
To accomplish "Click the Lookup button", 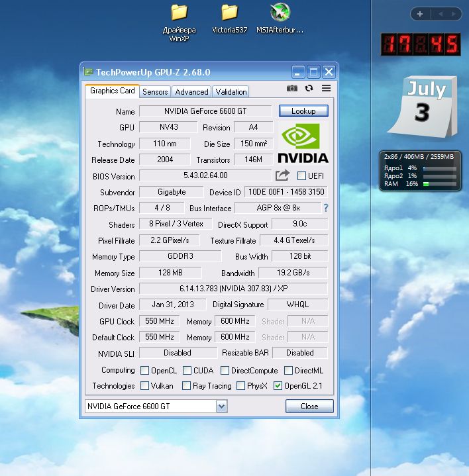I will 303,111.
